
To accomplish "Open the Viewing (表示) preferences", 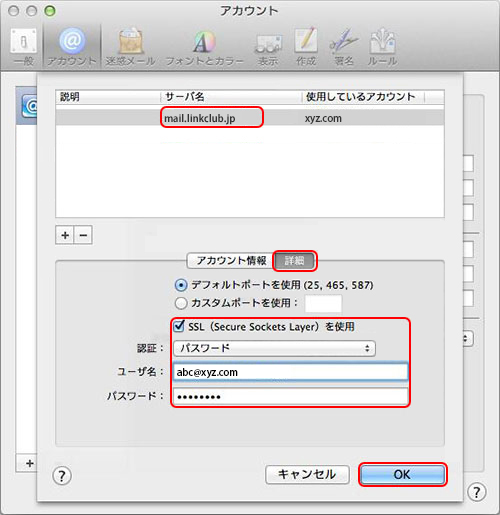I will pos(268,47).
